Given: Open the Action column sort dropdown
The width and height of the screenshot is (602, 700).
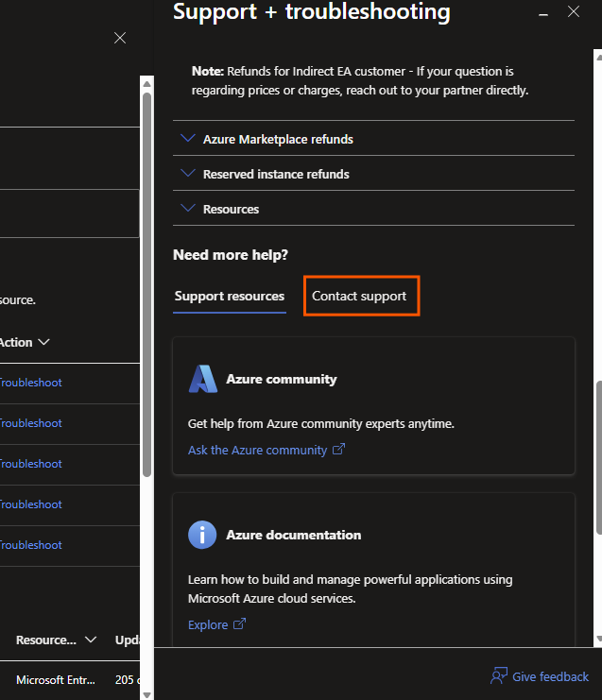Looking at the screenshot, I should pyautogui.click(x=43, y=342).
